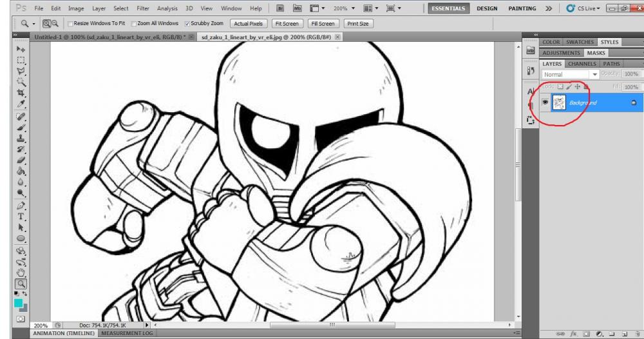This screenshot has width=644, height=339.
Task: Select the Ellipse shape tool
Action: pyautogui.click(x=21, y=238)
